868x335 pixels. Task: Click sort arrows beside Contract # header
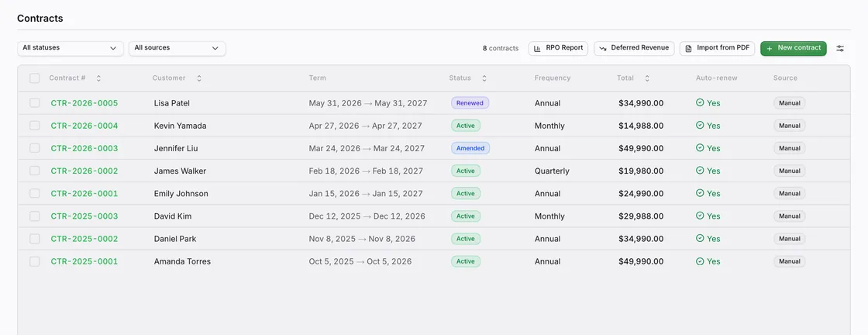pos(98,78)
